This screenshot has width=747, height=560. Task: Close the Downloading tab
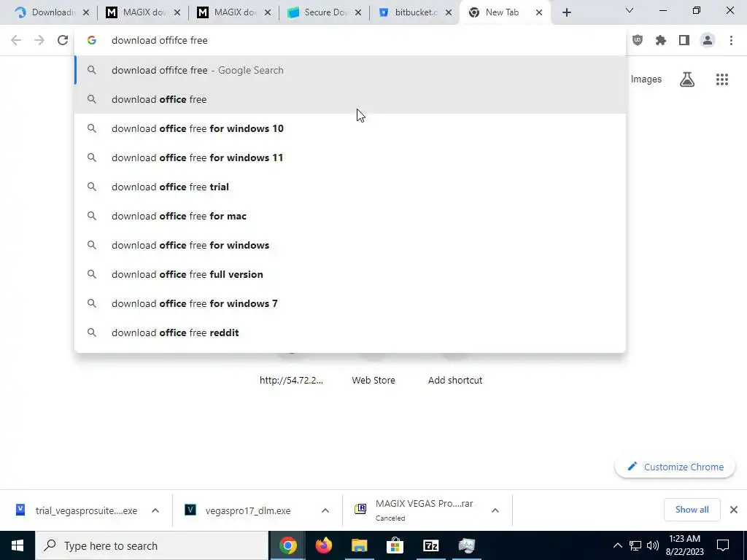coord(86,13)
